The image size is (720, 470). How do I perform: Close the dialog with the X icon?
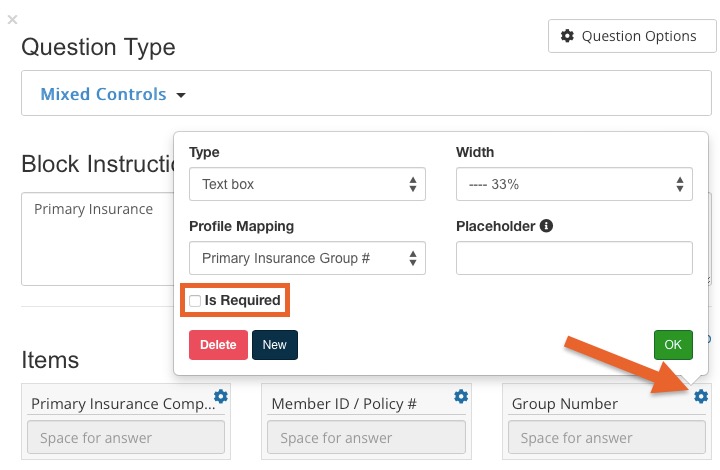[12, 19]
